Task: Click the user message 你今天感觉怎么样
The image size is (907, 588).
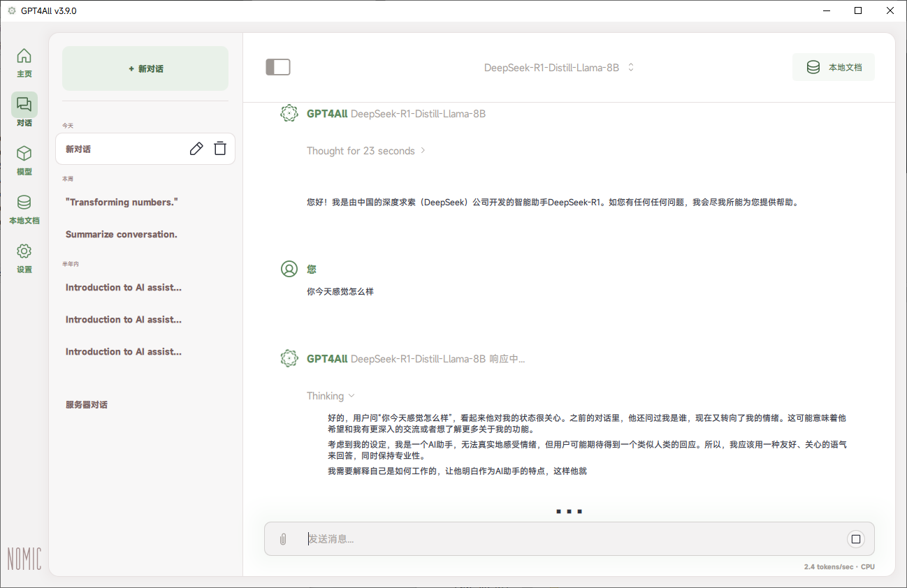Action: [340, 291]
